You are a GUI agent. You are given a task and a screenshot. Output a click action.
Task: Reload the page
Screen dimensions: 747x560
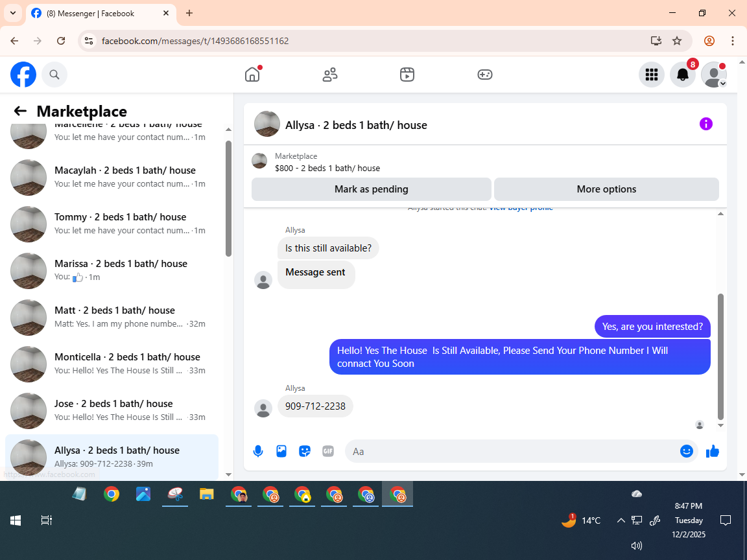pos(61,41)
